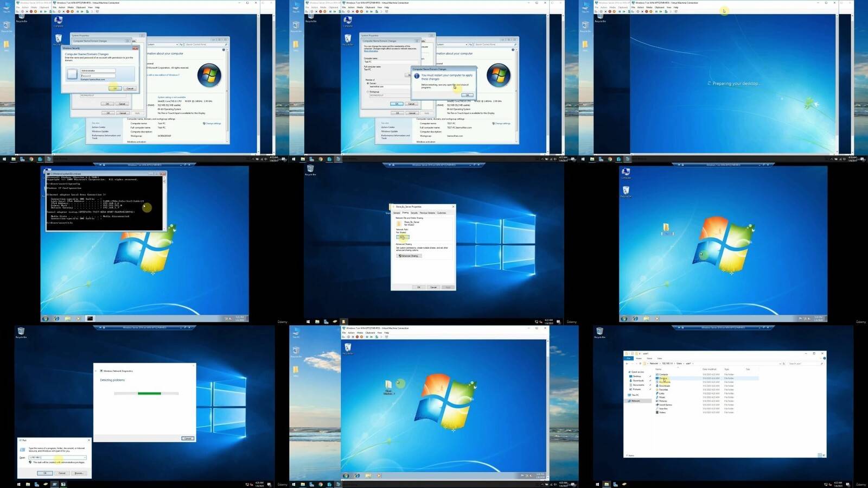
Task: Open Customize tab in Share_By_Server Properties
Action: (x=442, y=213)
